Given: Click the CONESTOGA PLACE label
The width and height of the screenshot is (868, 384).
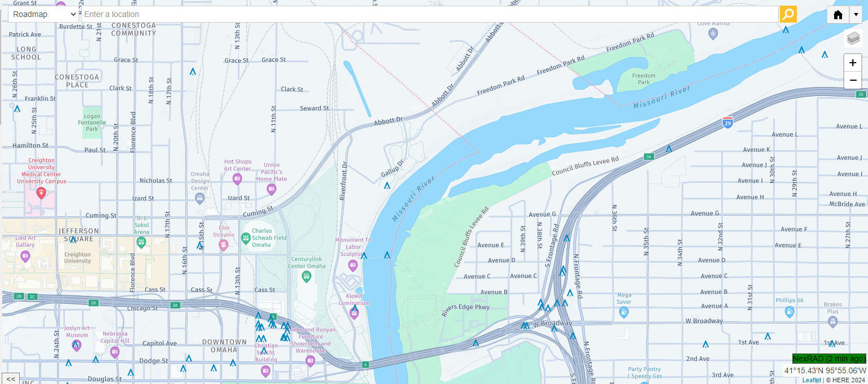Looking at the screenshot, I should pos(77,81).
